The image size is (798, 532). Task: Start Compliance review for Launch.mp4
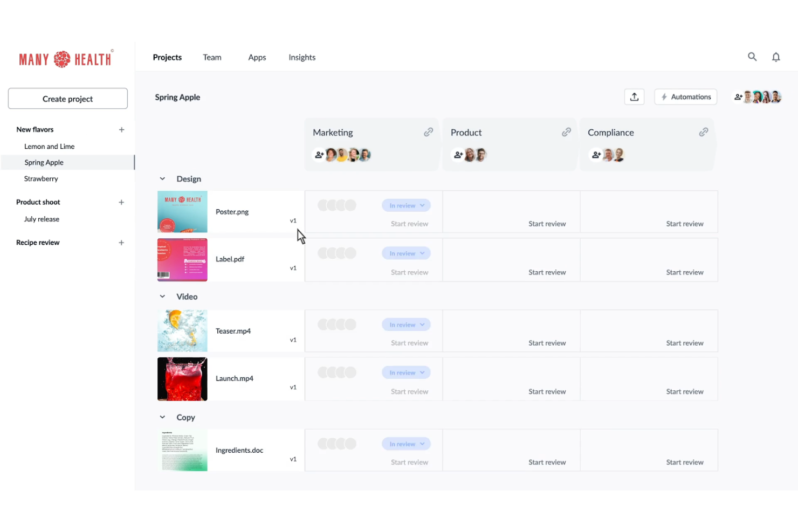click(685, 391)
